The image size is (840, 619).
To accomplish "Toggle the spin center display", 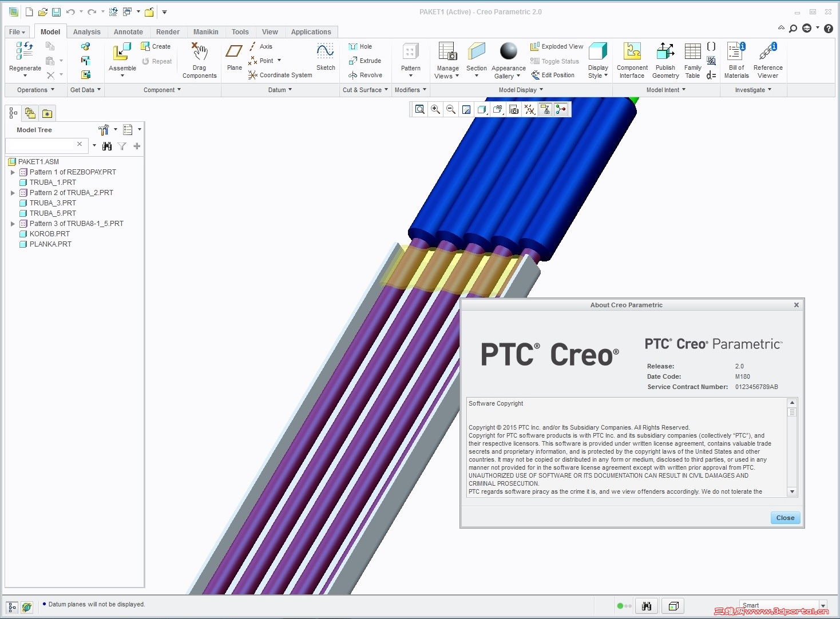I will (x=561, y=109).
